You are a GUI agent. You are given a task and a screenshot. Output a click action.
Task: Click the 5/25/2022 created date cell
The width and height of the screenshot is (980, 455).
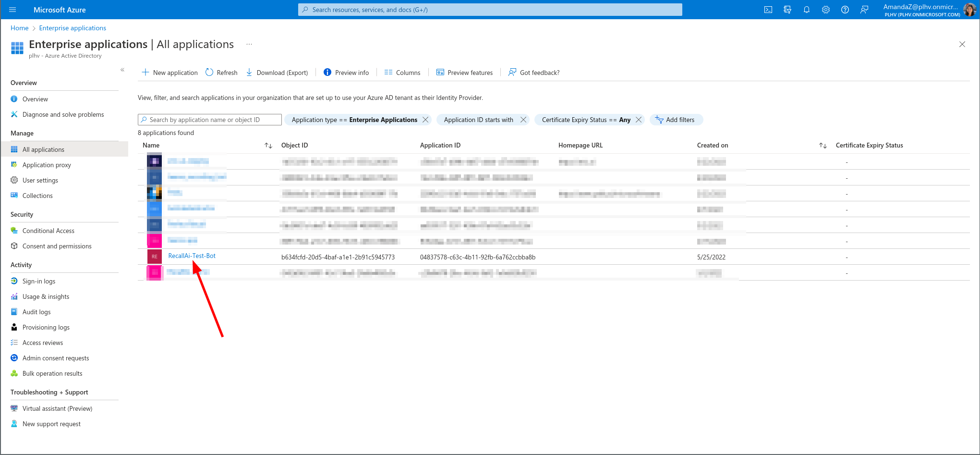(711, 257)
